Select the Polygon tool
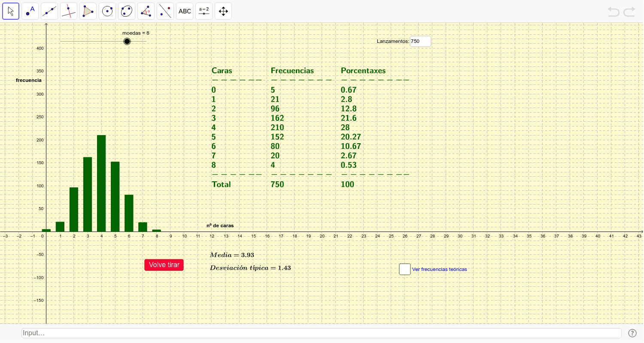The width and height of the screenshot is (644, 343). (88, 11)
